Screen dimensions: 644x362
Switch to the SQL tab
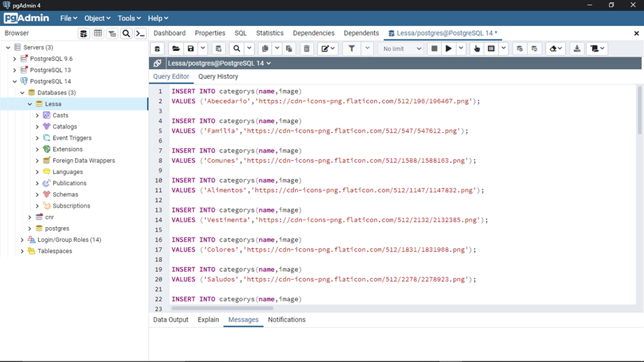(241, 34)
